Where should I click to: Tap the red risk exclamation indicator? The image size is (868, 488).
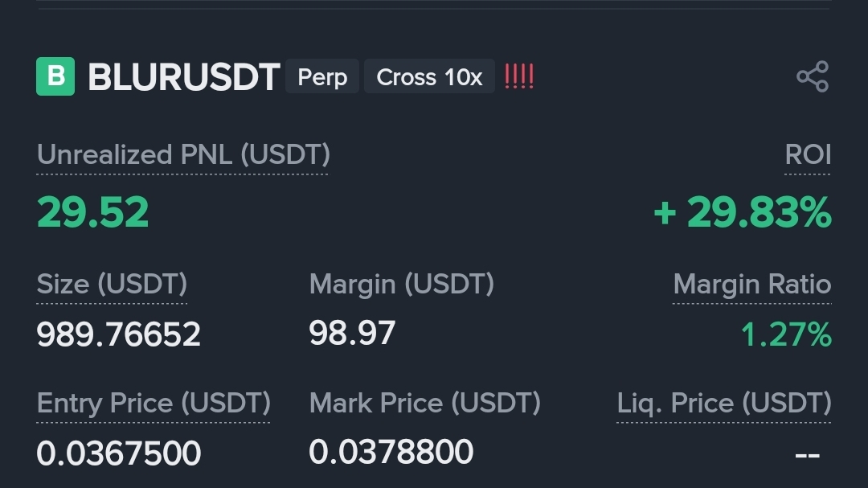519,76
